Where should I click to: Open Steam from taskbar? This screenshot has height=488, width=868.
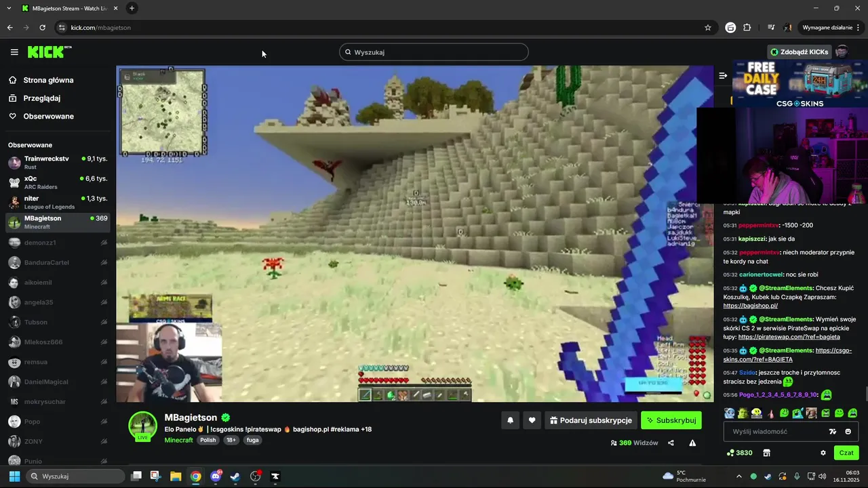[235, 476]
